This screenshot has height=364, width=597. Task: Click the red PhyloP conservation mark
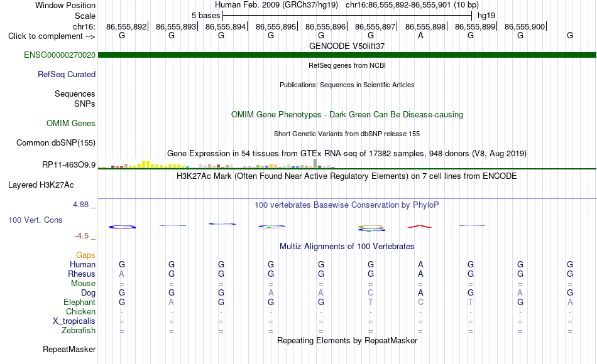(420, 227)
